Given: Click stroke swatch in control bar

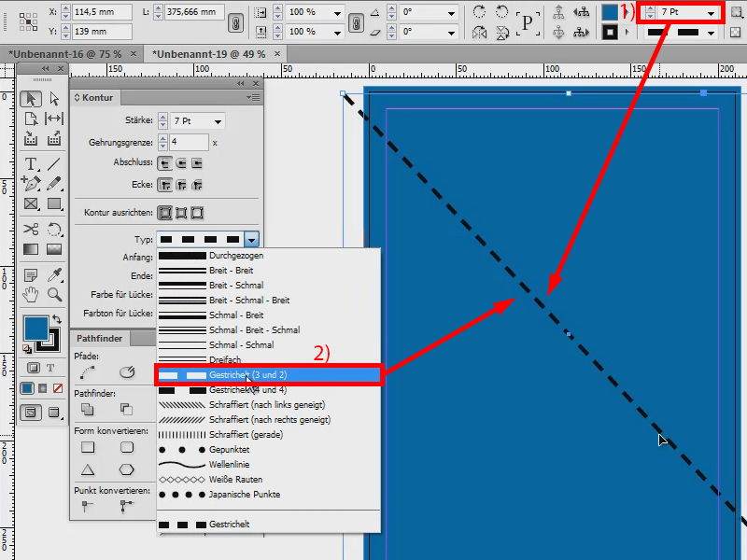Looking at the screenshot, I should coord(610,33).
